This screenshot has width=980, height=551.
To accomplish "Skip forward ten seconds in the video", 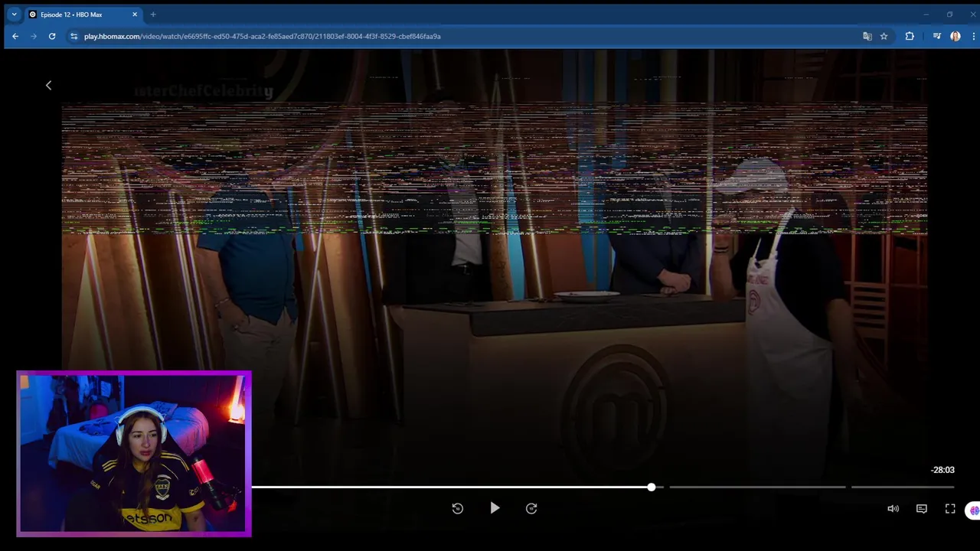I will click(531, 508).
